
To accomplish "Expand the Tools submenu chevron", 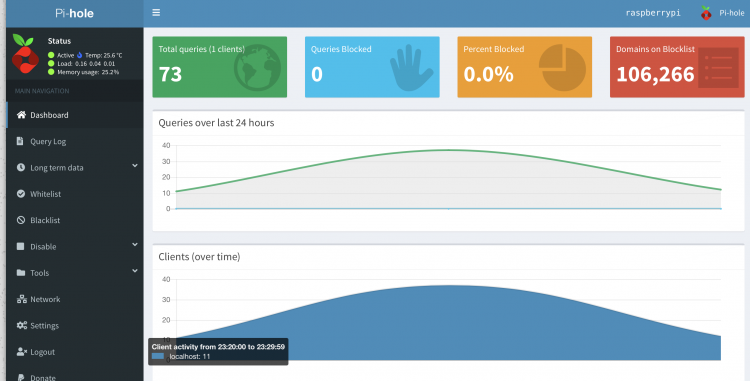I will 135,271.
